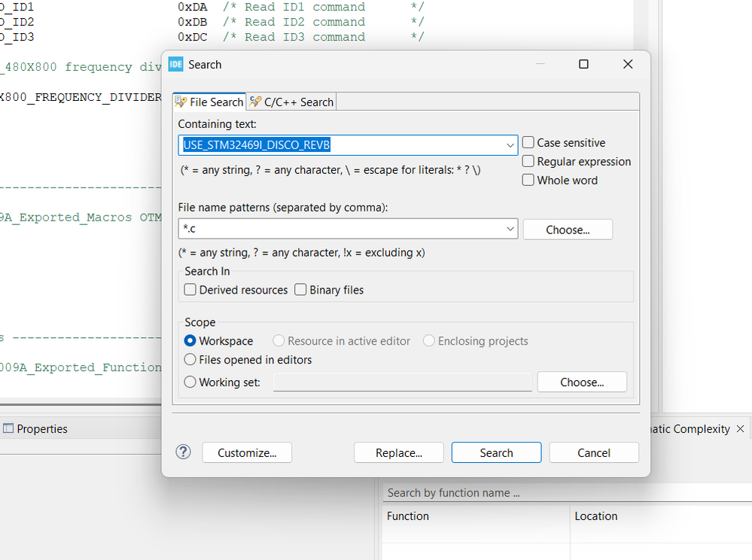752x560 pixels.
Task: Open the help question mark icon
Action: click(x=183, y=452)
